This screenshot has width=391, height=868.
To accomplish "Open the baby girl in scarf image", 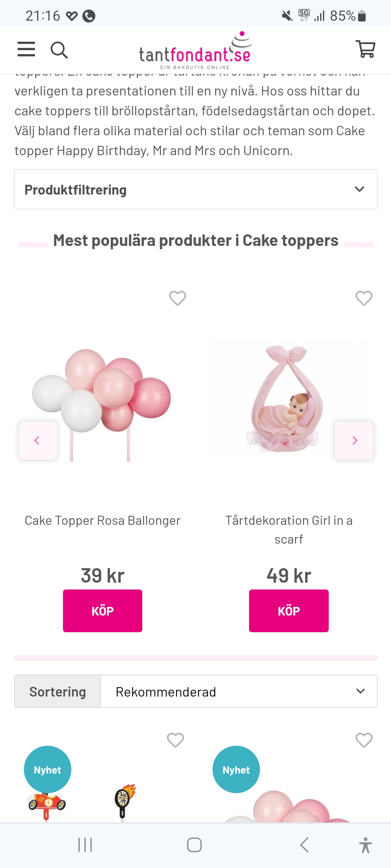I will (x=286, y=398).
